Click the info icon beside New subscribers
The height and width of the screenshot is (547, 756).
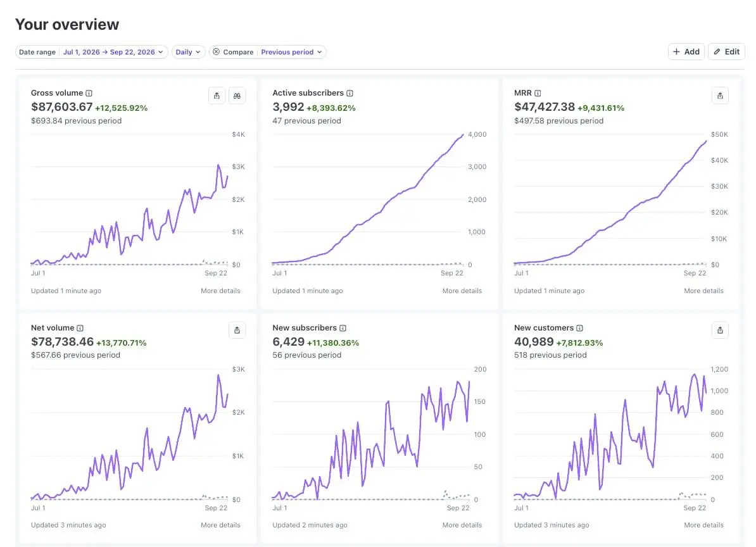click(x=343, y=328)
